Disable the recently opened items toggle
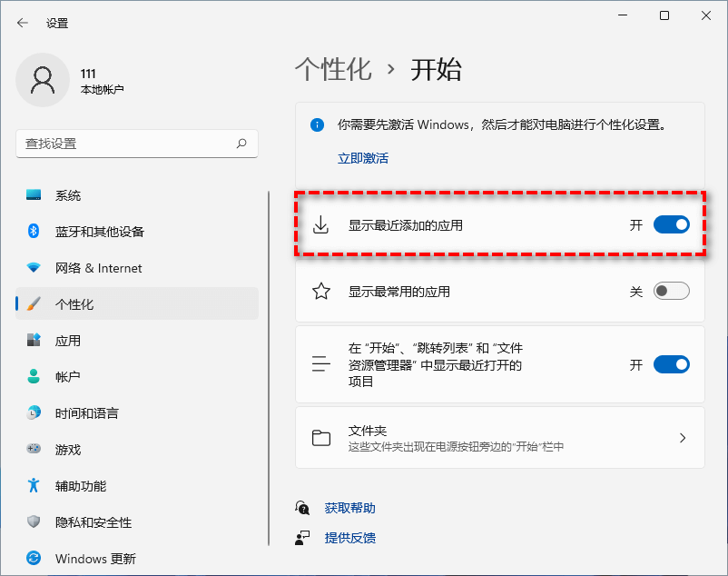728x576 pixels. tap(672, 364)
